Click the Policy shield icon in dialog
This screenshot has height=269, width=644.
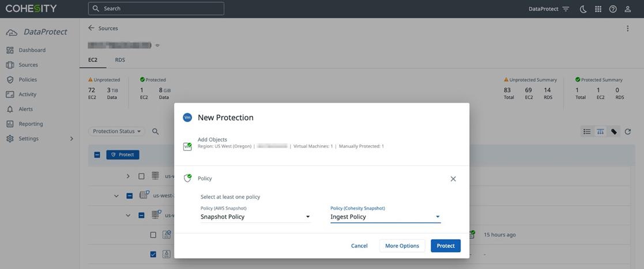pos(188,178)
